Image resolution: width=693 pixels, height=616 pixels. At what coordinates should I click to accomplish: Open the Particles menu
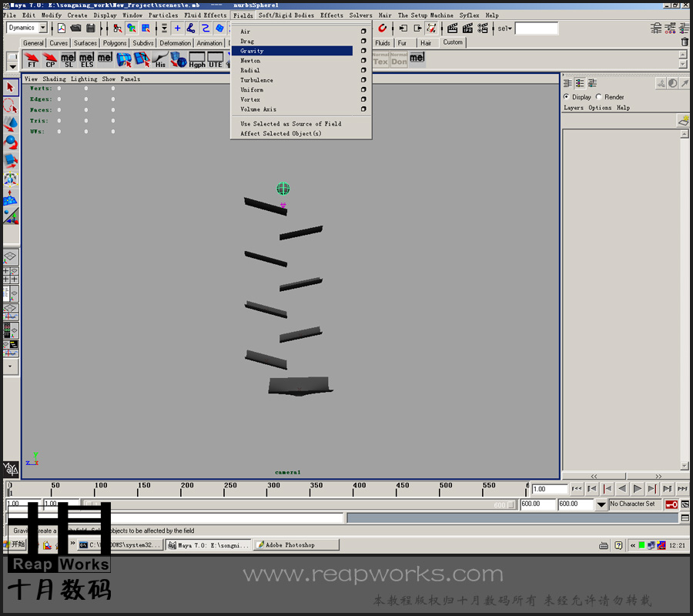[163, 15]
